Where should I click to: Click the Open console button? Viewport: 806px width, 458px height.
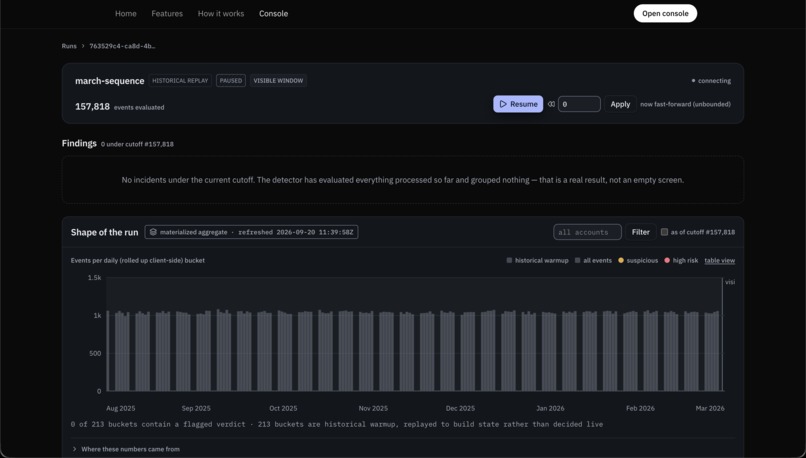665,13
